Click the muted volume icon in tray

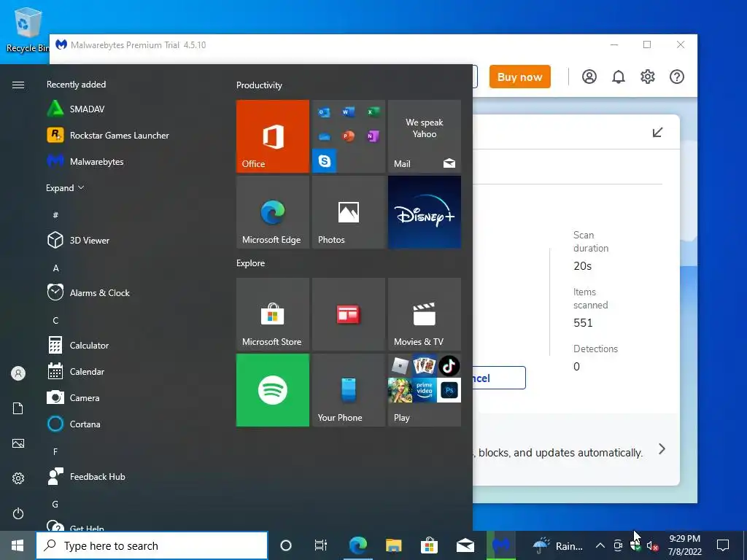click(653, 545)
